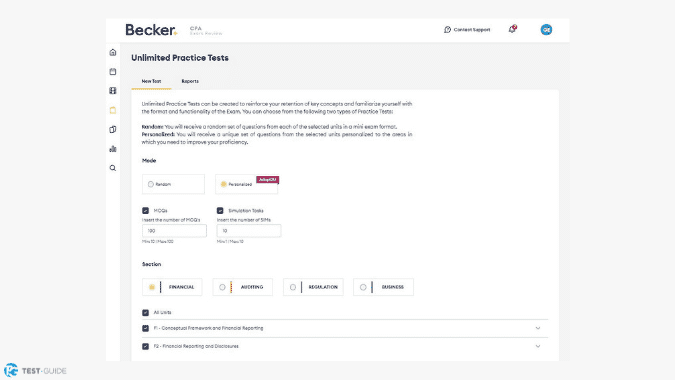Open the notifications bell icon
Viewport: 675px width, 380px height.
512,29
